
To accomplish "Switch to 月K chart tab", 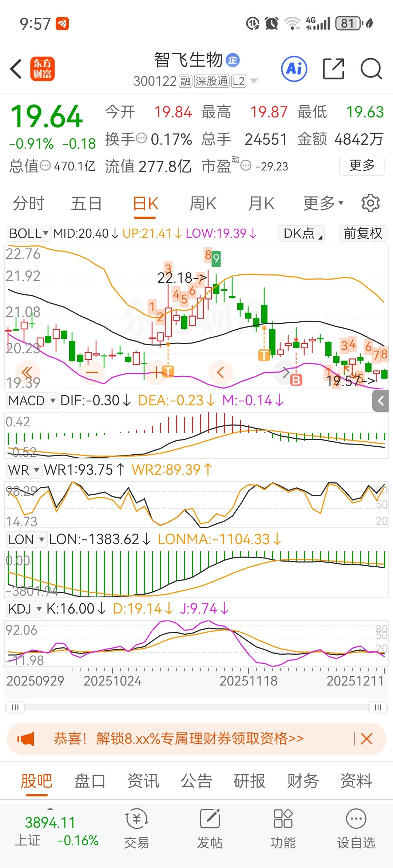I will 261,203.
